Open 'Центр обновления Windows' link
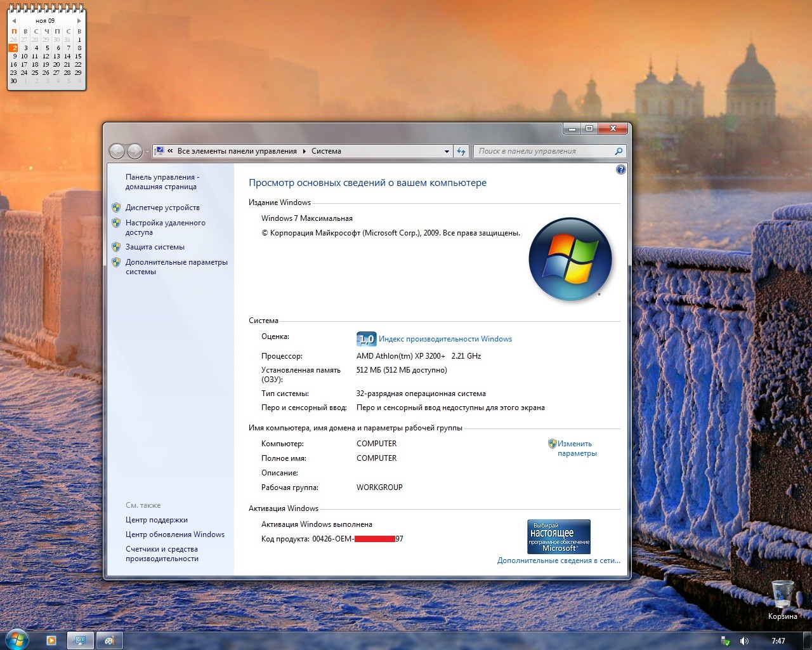 [175, 534]
